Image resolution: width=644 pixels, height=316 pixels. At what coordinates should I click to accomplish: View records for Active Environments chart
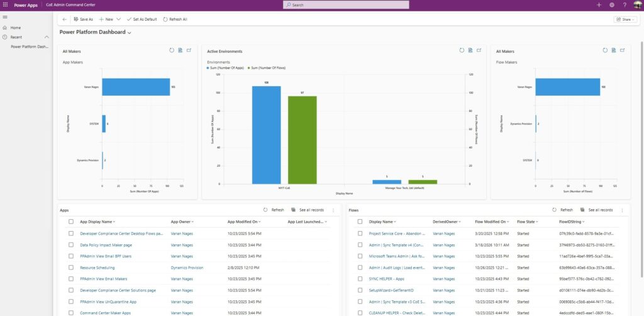tap(469, 50)
